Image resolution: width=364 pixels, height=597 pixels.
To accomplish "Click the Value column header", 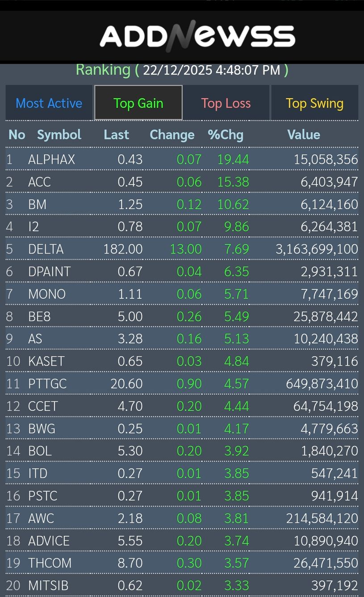I will tap(304, 134).
